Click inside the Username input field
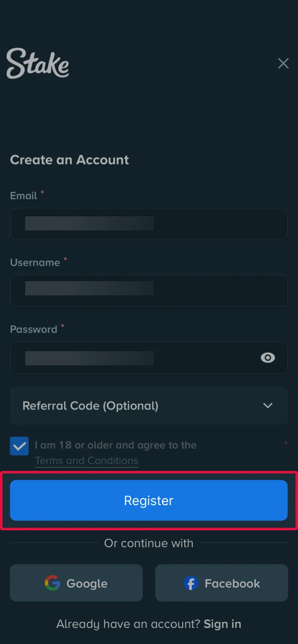The image size is (298, 644). [149, 291]
